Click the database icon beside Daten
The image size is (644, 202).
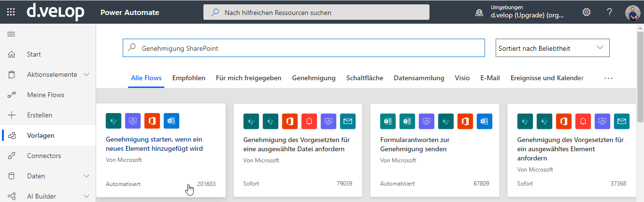pyautogui.click(x=12, y=176)
